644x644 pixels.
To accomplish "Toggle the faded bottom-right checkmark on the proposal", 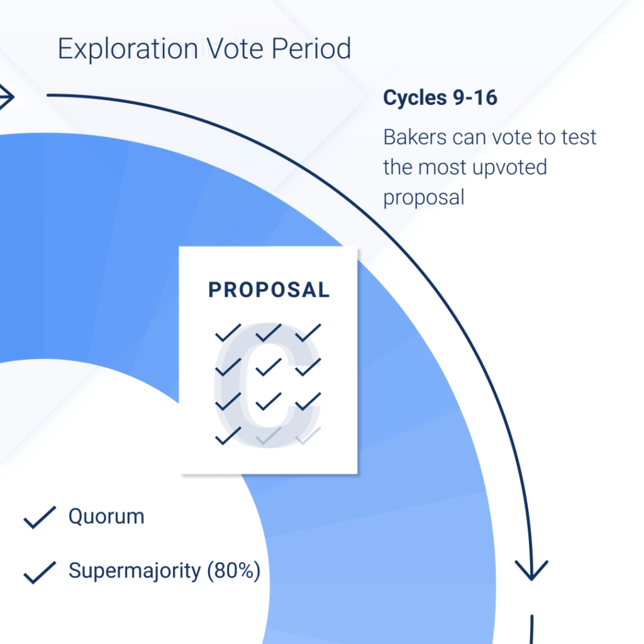I will [x=308, y=435].
